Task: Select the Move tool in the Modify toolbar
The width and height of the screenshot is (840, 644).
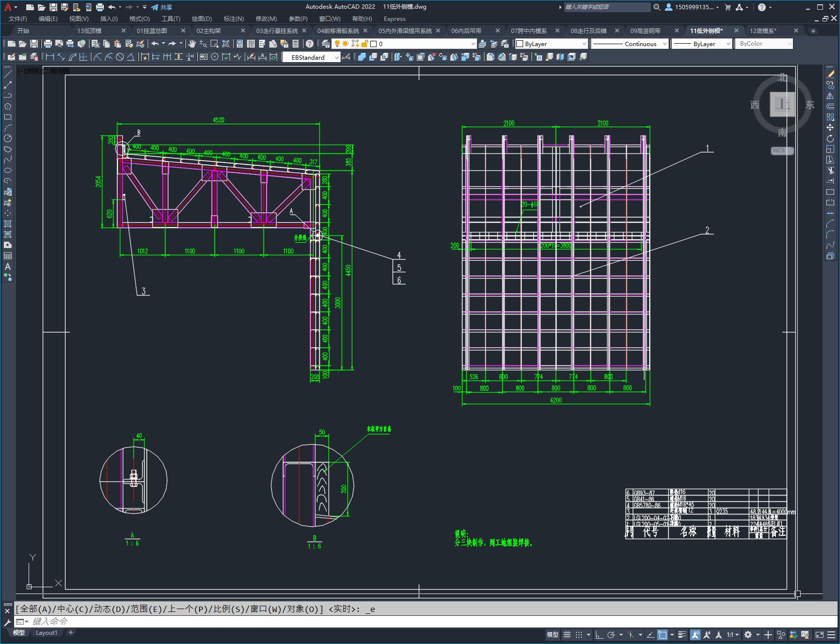Action: point(830,128)
